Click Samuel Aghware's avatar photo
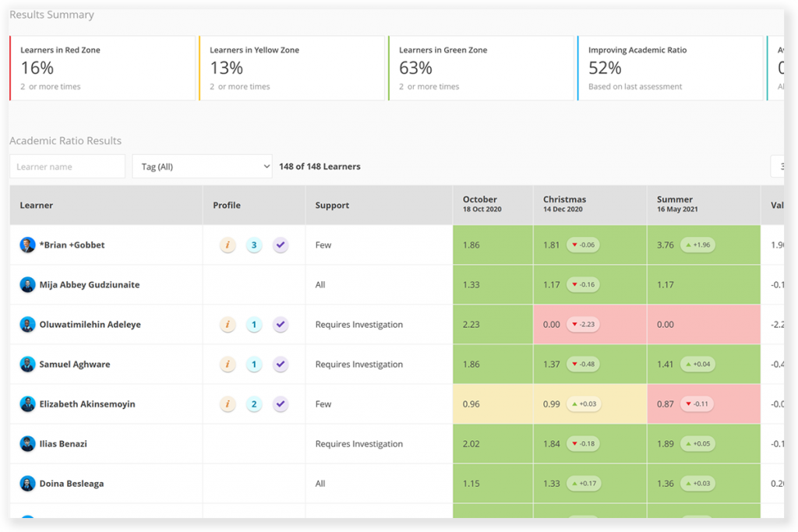Viewport: 798px width, 532px height. (x=27, y=365)
